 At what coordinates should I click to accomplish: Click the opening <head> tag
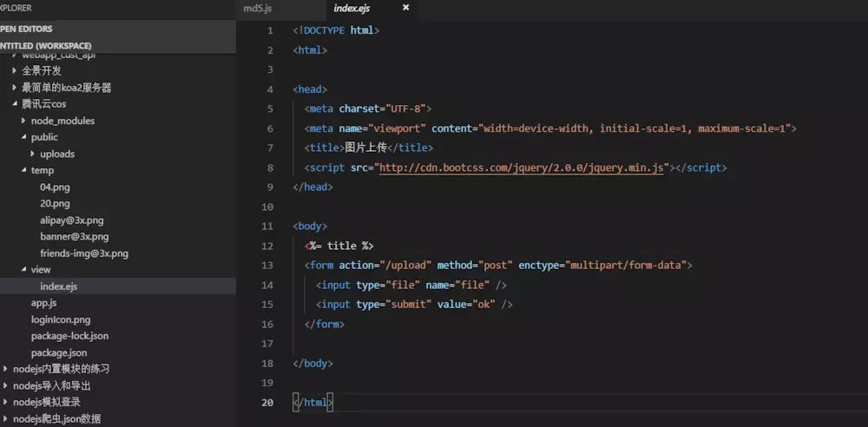(310, 89)
